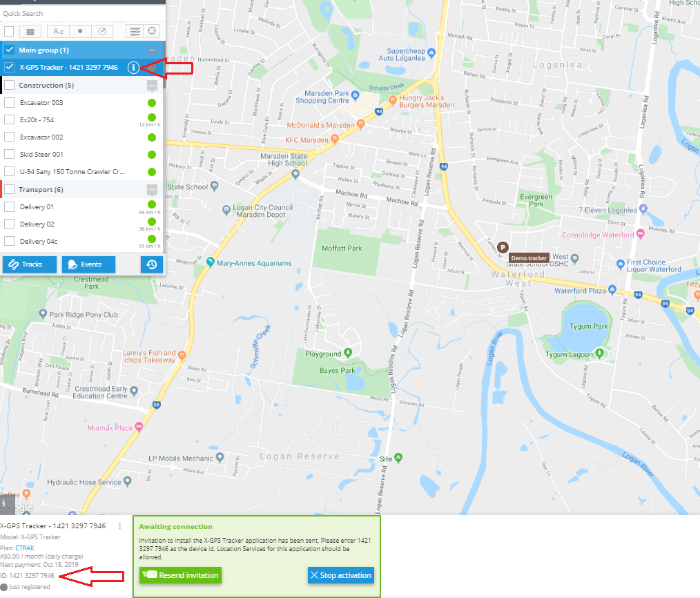Check the Delivery 01 checkbox

pyautogui.click(x=10, y=206)
